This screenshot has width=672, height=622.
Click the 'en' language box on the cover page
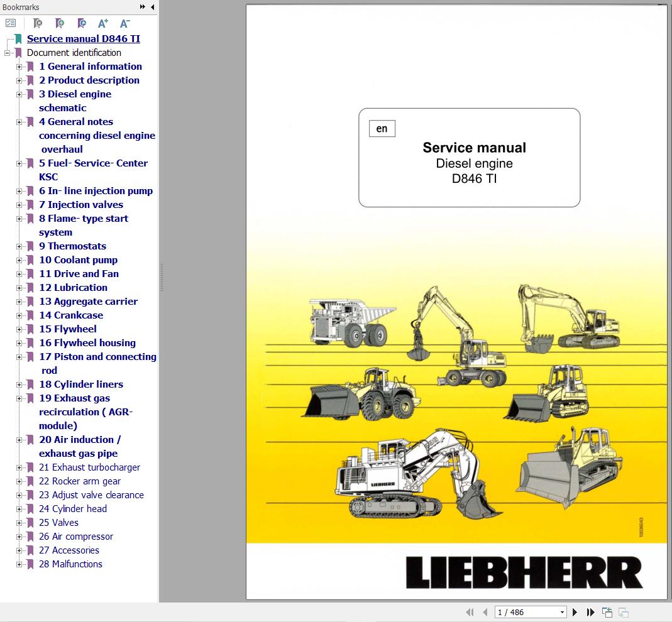pos(382,129)
